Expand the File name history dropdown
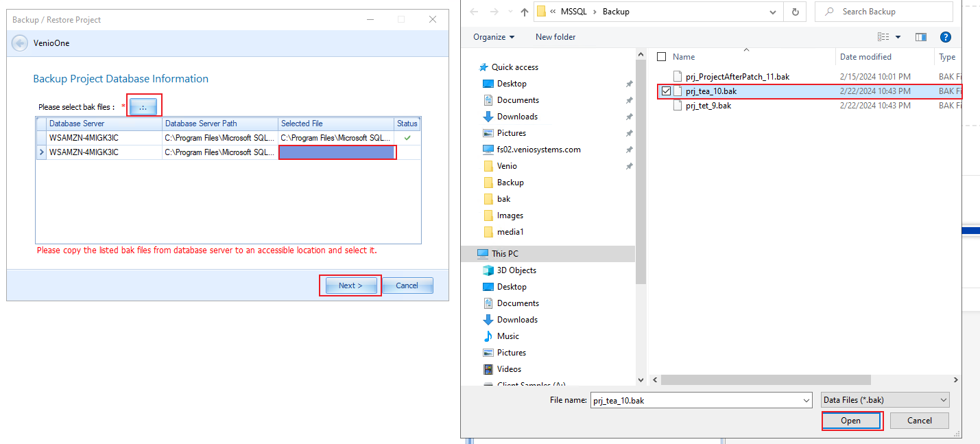This screenshot has height=444, width=980. [806, 400]
